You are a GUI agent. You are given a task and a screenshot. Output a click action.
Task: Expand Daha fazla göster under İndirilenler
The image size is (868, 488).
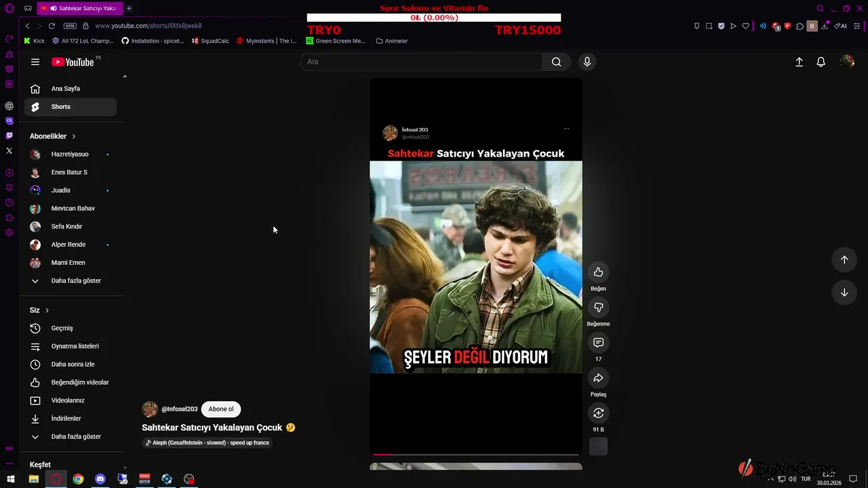click(71, 436)
